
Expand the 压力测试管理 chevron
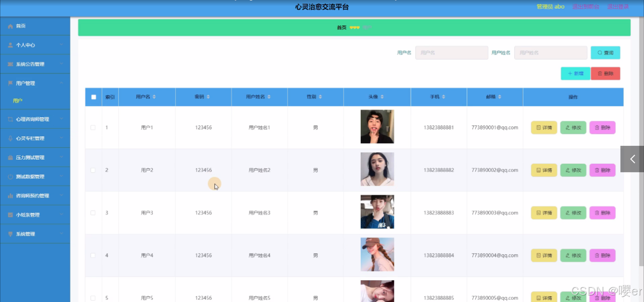click(61, 157)
